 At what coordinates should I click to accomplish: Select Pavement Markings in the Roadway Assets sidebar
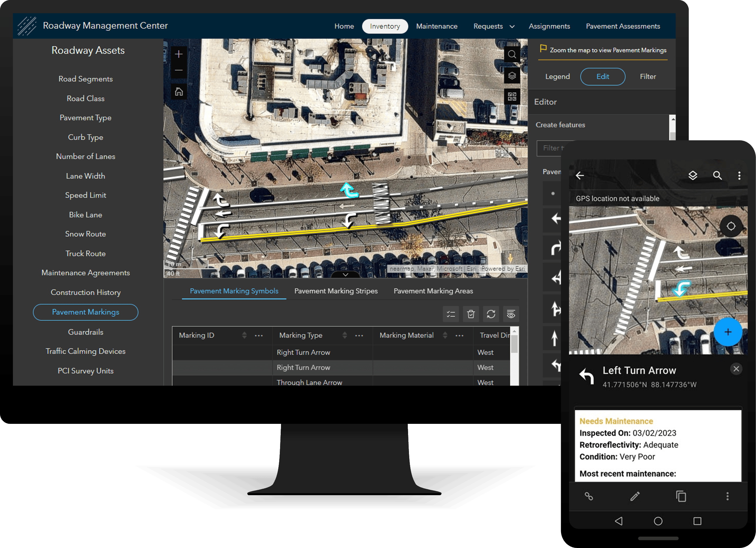tap(85, 312)
